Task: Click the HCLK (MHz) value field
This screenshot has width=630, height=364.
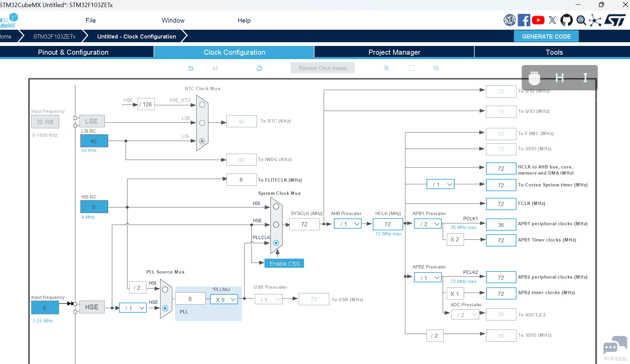Action: tap(388, 224)
